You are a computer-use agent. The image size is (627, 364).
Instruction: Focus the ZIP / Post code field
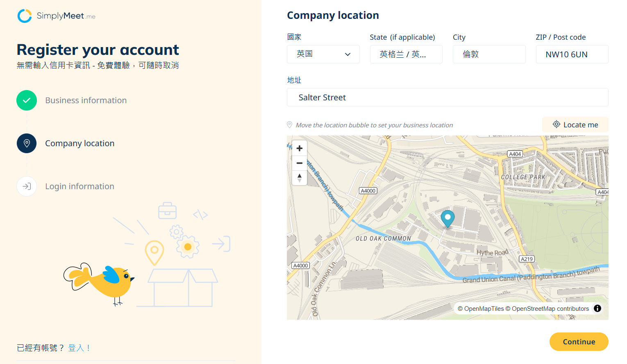pyautogui.click(x=572, y=54)
